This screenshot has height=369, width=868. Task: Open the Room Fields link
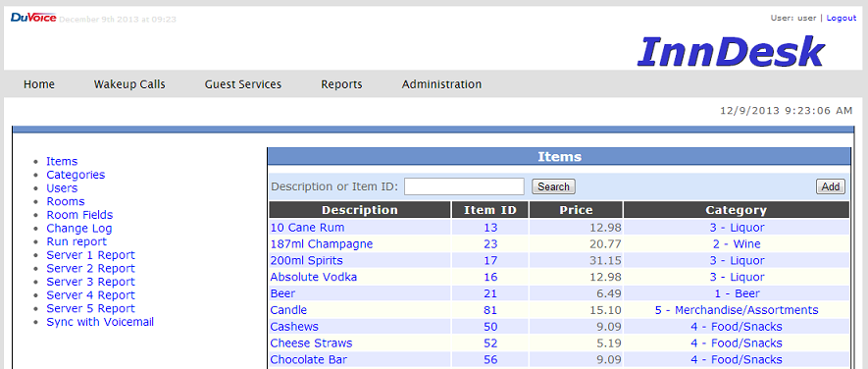(79, 215)
